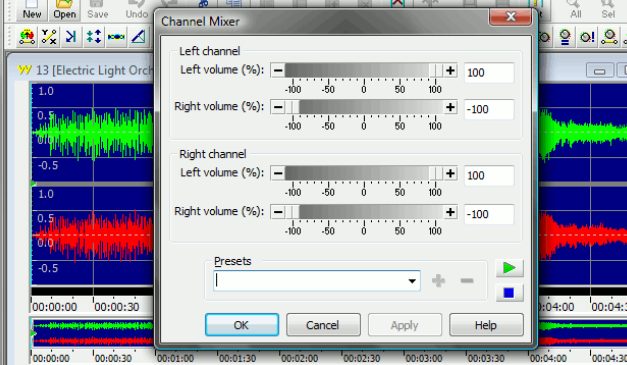Click the Right channel right volume slider thumb
The width and height of the screenshot is (627, 365).
pyautogui.click(x=292, y=212)
